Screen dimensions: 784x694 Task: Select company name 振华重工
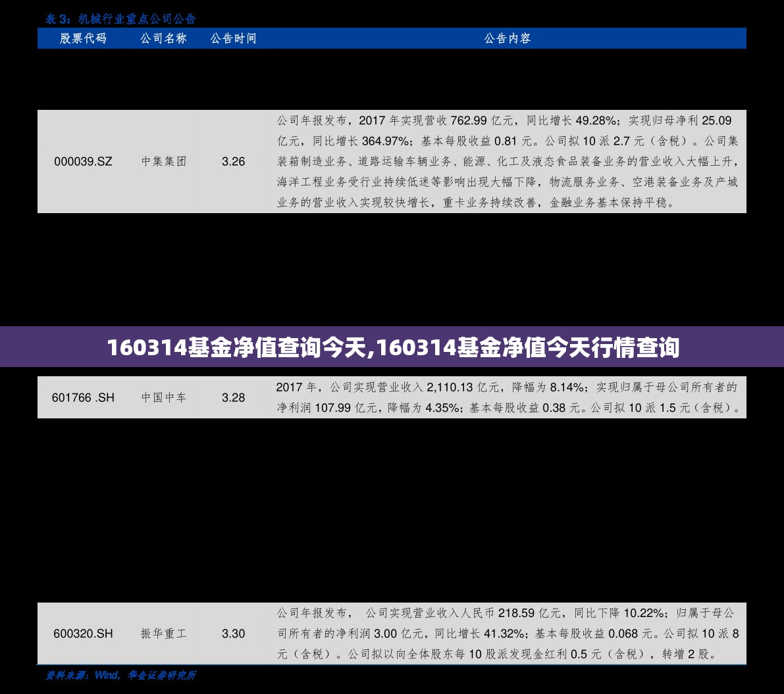click(163, 633)
